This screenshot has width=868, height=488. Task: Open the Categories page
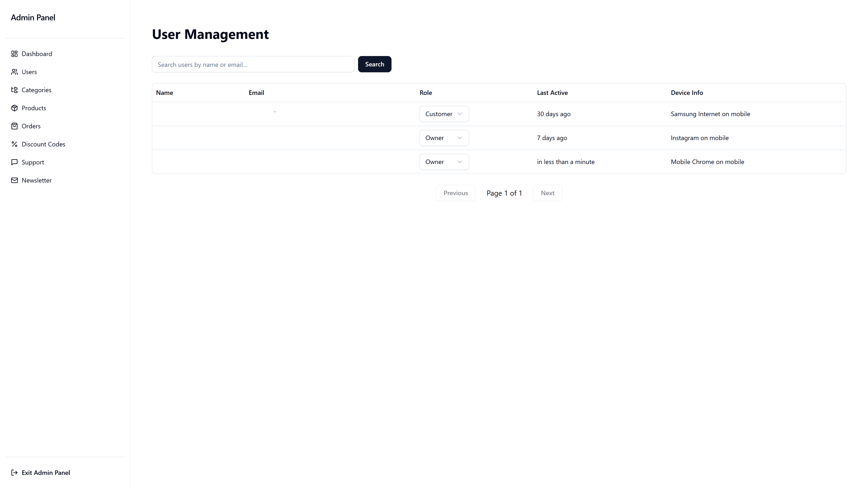tap(65, 90)
